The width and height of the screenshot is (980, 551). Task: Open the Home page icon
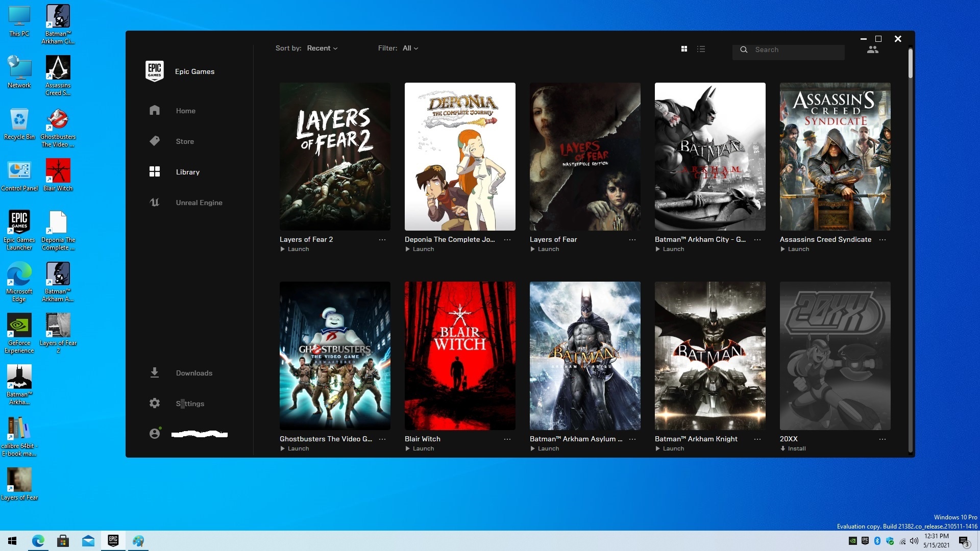pos(155,111)
